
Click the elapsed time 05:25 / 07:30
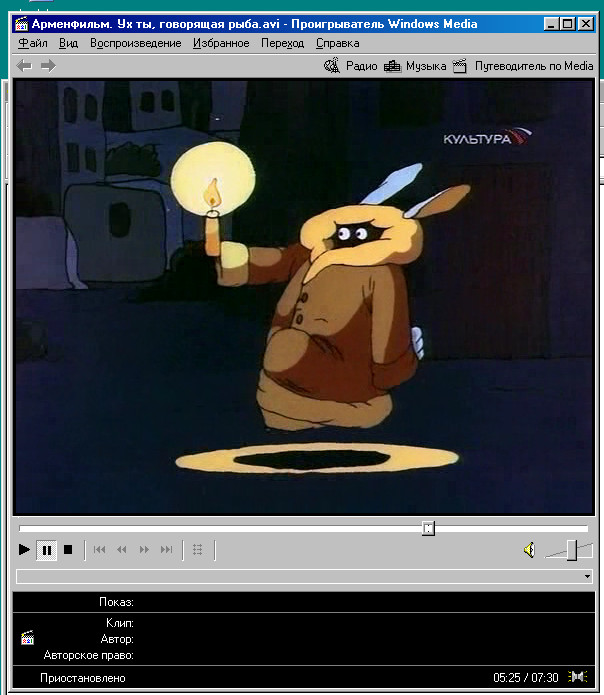526,678
